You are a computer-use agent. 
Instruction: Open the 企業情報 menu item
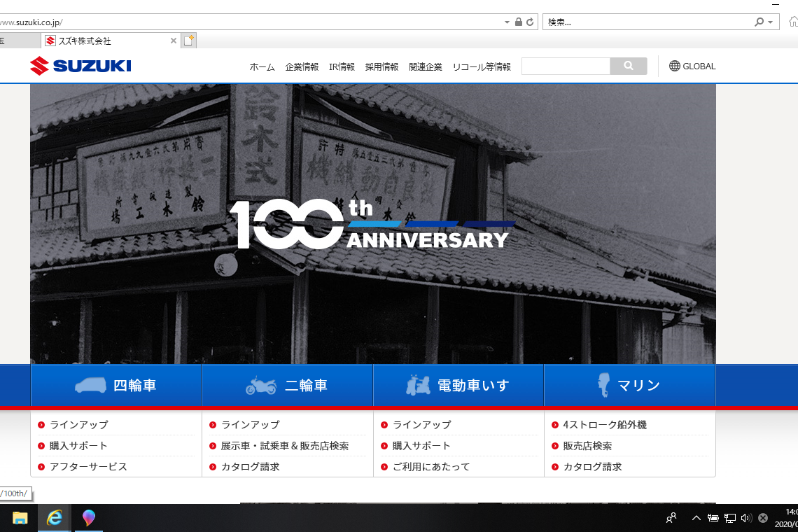coord(302,66)
